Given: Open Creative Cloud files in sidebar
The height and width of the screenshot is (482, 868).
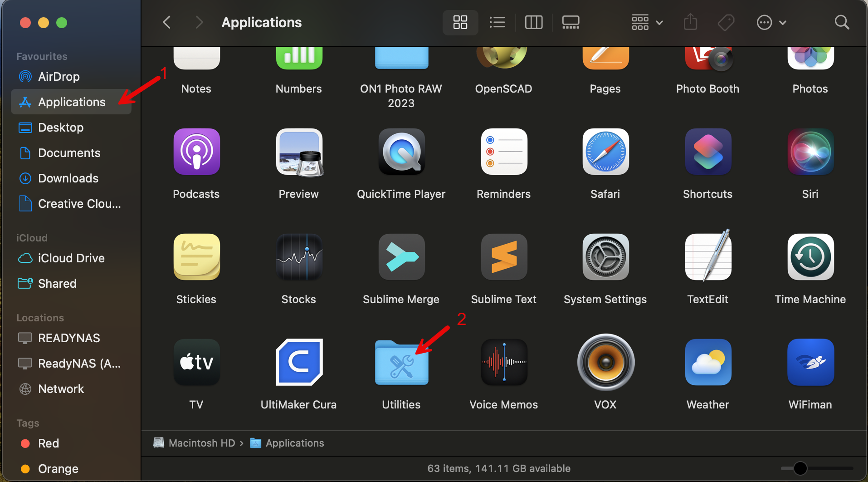Looking at the screenshot, I should [x=71, y=204].
